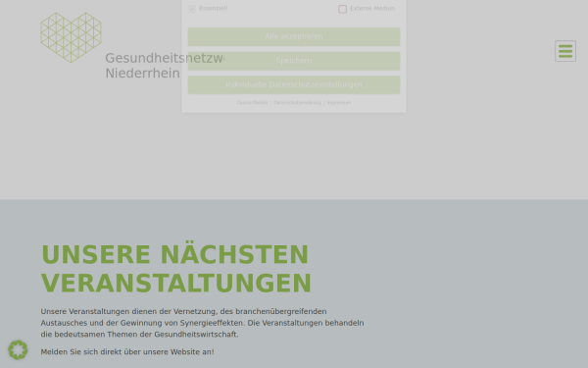Open the Cookie-Details link
Screen dimensions: 588x368
pyautogui.click(x=253, y=102)
